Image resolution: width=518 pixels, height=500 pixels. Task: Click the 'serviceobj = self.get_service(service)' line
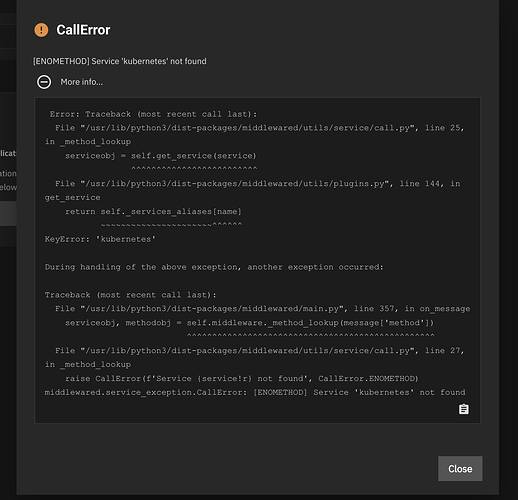[161, 156]
